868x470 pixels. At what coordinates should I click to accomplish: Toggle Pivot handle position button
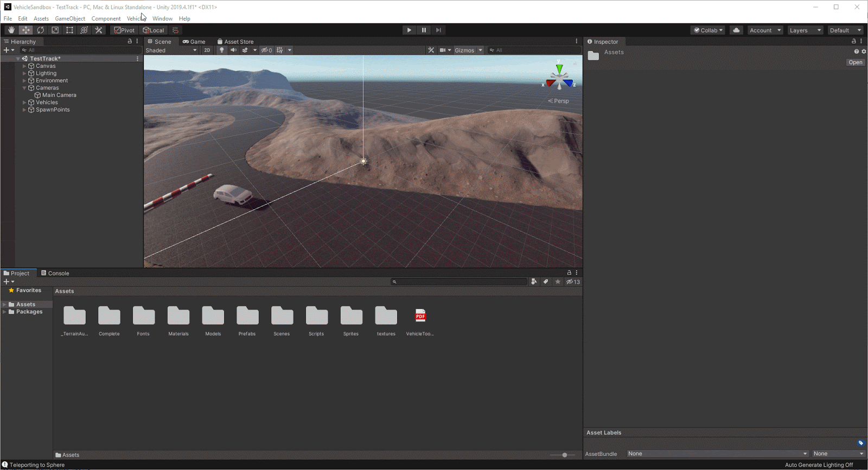click(x=125, y=30)
